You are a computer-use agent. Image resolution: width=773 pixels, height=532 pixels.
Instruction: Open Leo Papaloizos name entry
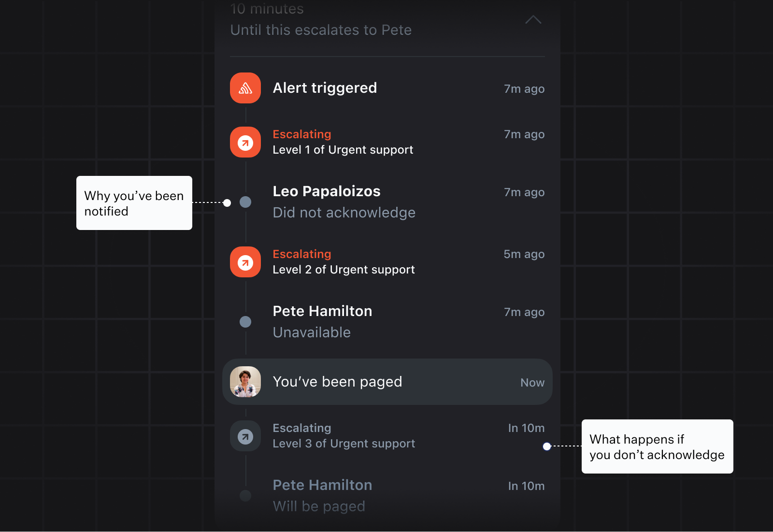(327, 191)
